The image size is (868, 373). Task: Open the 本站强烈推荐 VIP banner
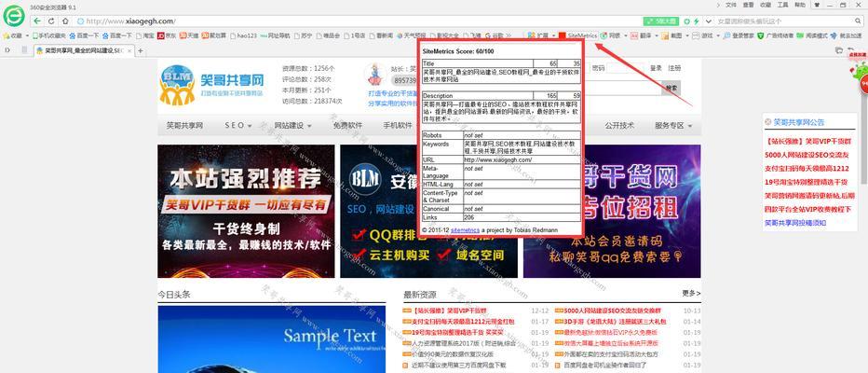point(247,211)
